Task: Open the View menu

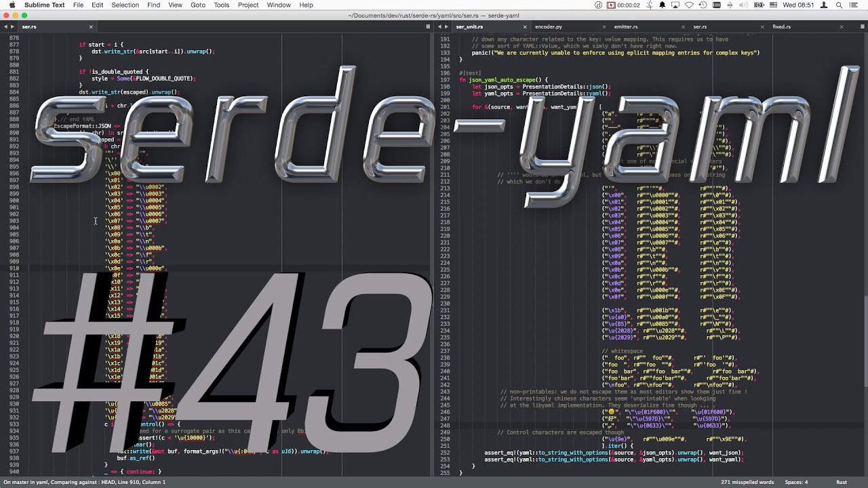Action: coord(175,5)
